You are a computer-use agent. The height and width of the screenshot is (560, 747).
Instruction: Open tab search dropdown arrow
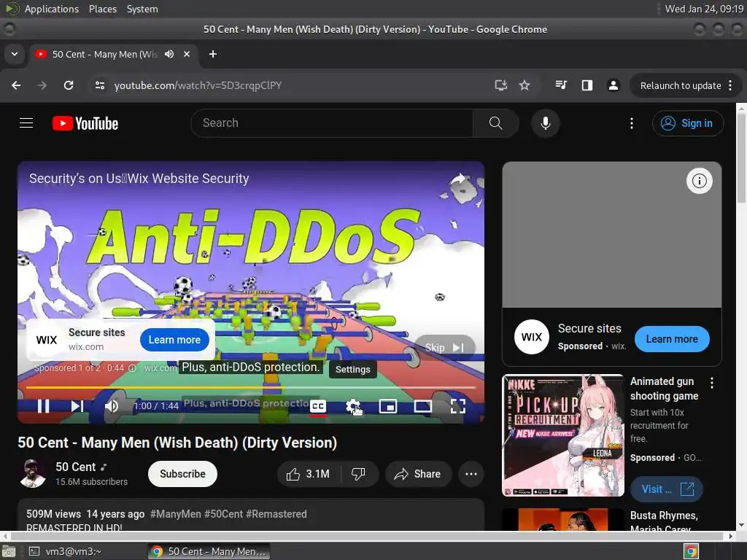tap(15, 54)
